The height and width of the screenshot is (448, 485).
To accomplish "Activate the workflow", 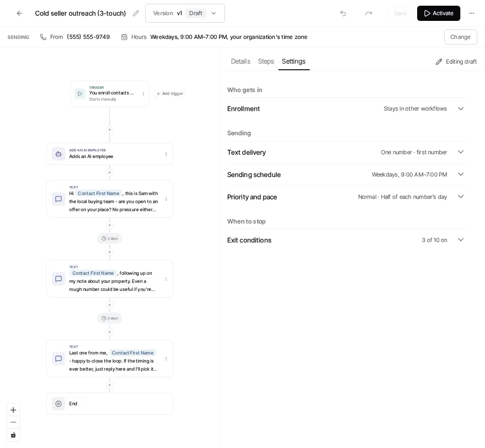I will coord(438,13).
